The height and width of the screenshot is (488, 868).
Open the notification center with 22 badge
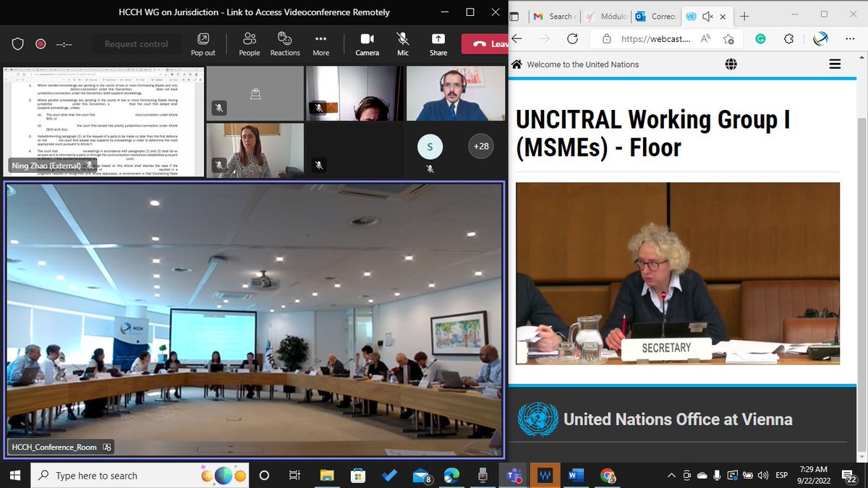(851, 475)
